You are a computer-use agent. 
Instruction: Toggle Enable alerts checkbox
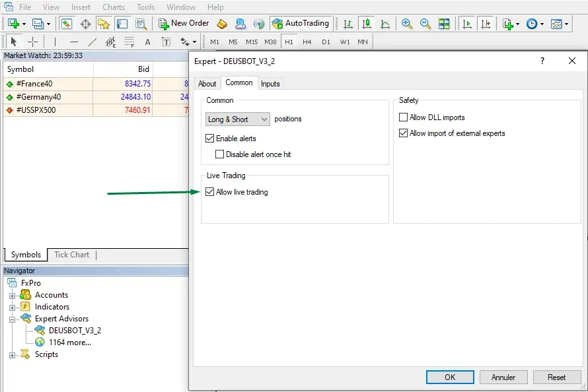[209, 138]
